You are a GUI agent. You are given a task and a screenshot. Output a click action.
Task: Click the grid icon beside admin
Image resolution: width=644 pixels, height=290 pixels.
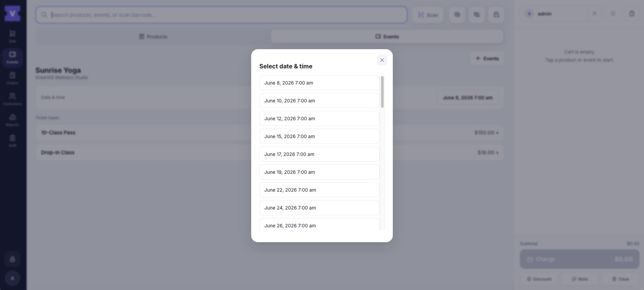(x=613, y=14)
